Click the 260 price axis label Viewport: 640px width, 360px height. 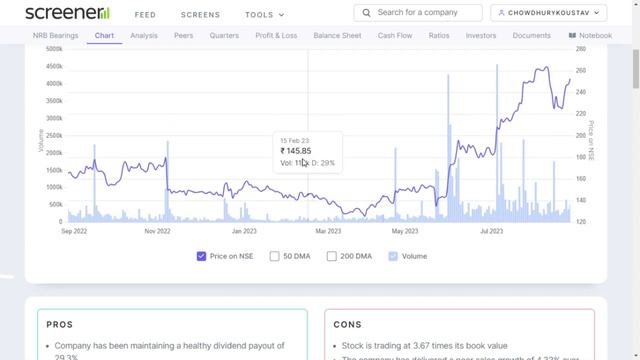tap(580, 70)
